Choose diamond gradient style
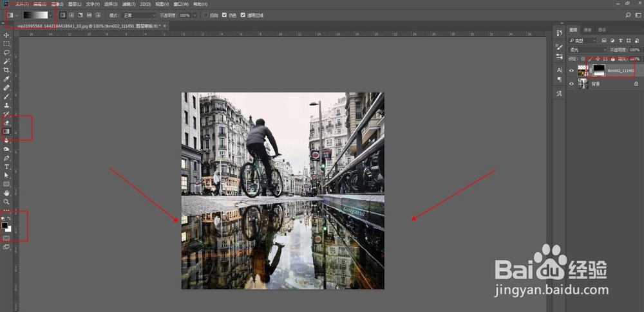This screenshot has height=312, width=644. coord(98,15)
